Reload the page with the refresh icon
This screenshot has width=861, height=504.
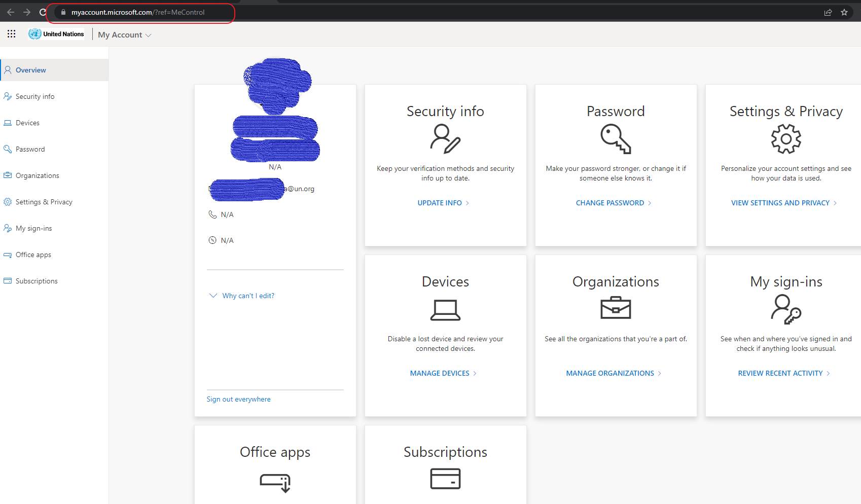click(x=43, y=12)
